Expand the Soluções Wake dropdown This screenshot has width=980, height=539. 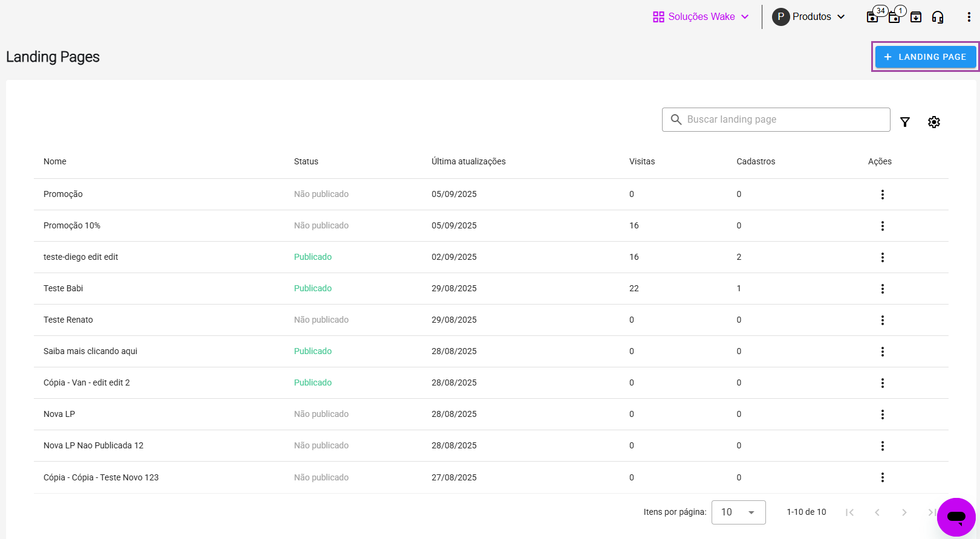pyautogui.click(x=701, y=17)
